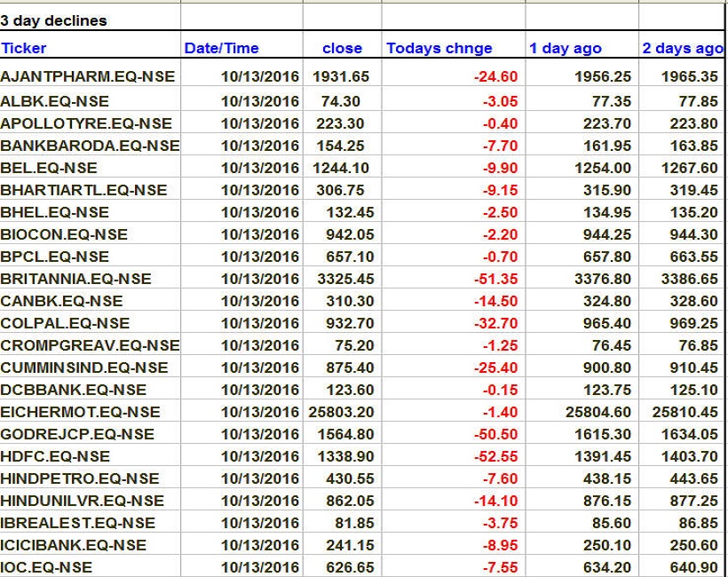Select the date cell for BHEL.EQ-NSE row
The height and width of the screenshot is (577, 728).
tap(260, 212)
